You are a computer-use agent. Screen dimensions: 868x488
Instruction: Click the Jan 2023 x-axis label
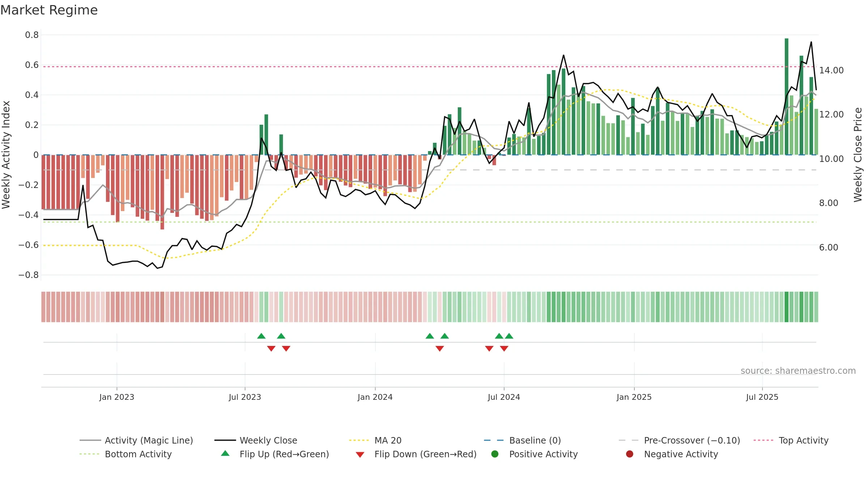117,397
